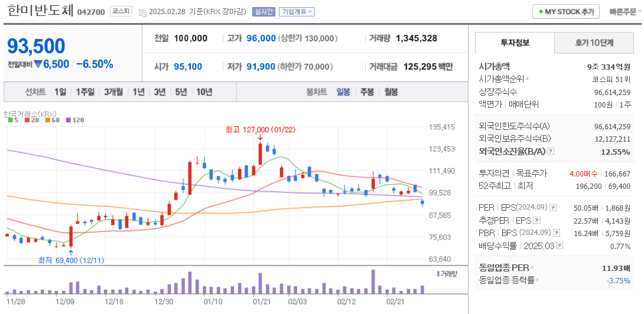The image size is (644, 314).
Task: Click the 한미반도체 stock name title
Action: [40, 11]
